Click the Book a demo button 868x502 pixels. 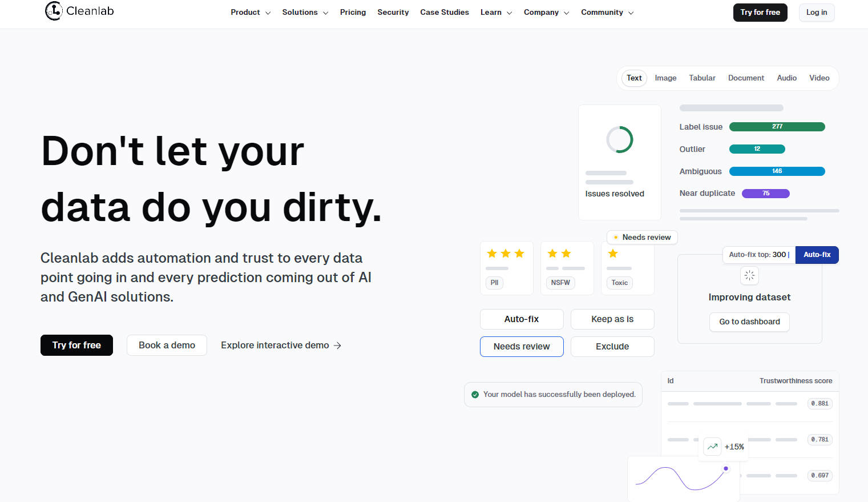point(167,346)
